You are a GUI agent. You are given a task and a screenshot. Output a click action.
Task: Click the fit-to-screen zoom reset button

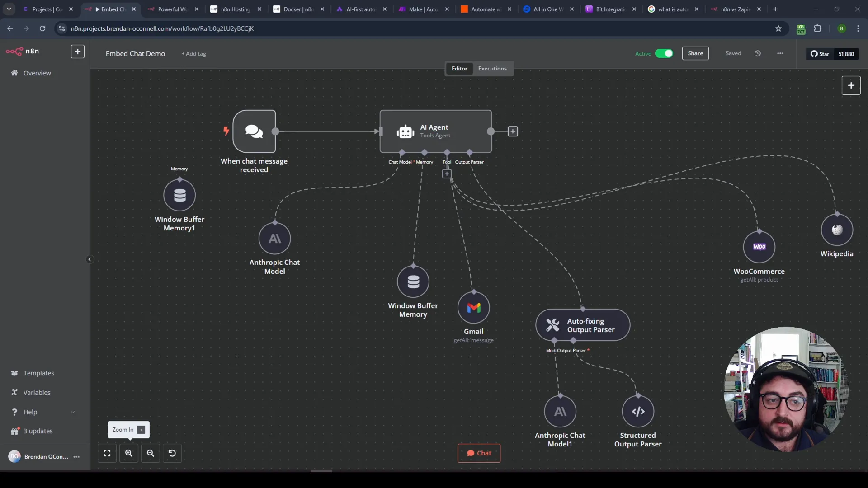pos(107,454)
